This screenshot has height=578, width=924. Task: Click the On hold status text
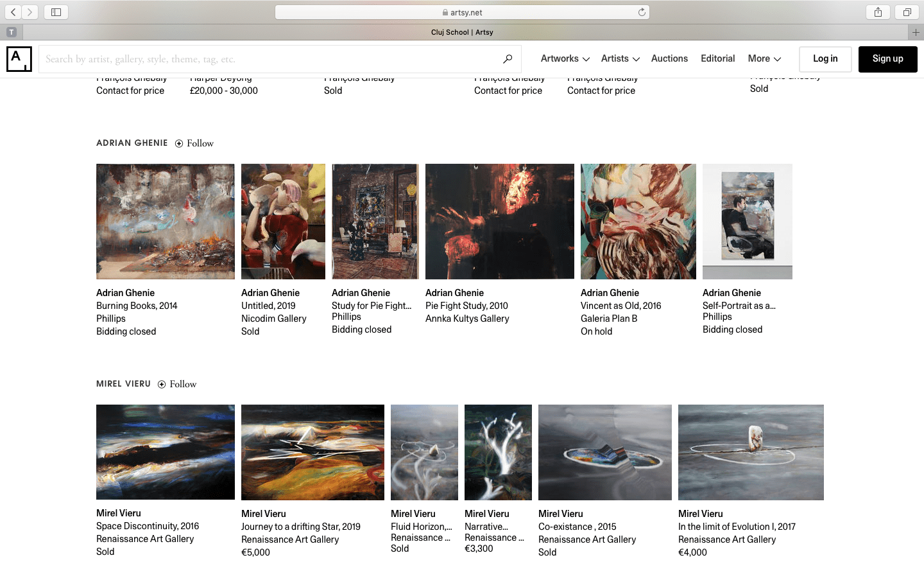point(597,331)
